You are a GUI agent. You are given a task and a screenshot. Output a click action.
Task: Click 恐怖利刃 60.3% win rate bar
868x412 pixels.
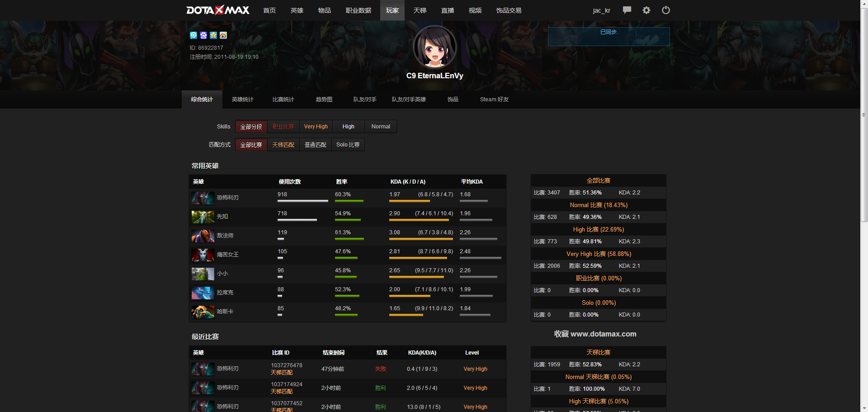pos(349,201)
